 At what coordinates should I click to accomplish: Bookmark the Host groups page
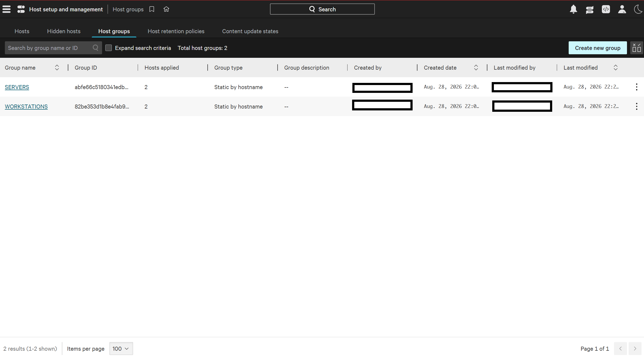point(152,9)
